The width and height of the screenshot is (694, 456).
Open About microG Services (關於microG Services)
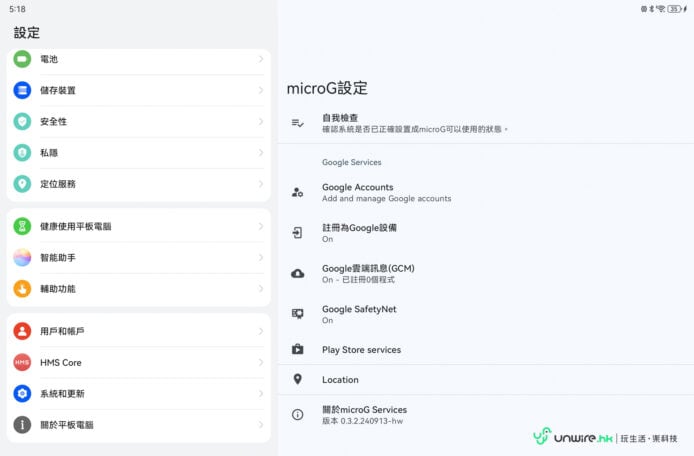[364, 415]
